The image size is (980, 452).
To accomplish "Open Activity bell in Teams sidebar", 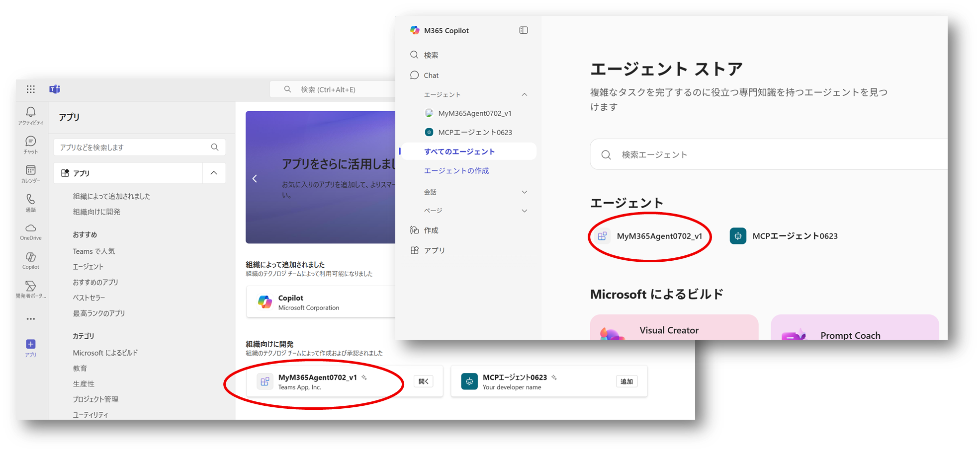I will (x=31, y=116).
